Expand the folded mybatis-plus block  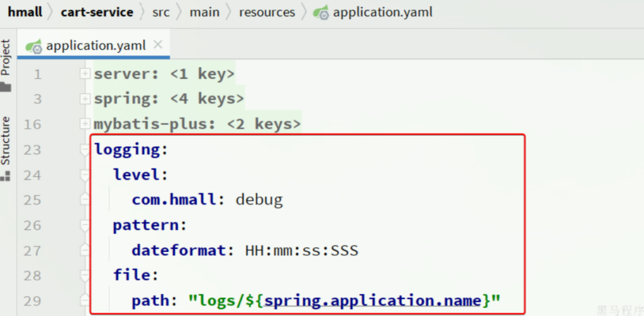(x=85, y=124)
